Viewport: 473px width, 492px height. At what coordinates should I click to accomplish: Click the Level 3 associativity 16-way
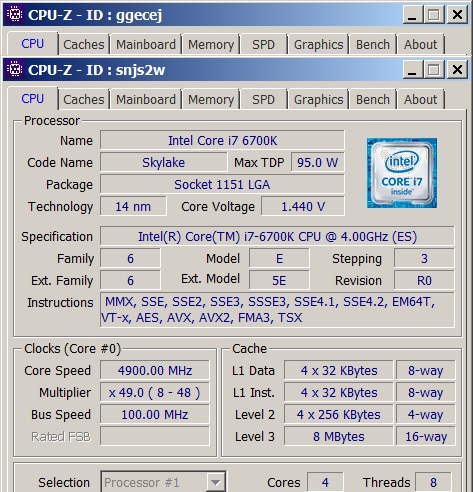[x=426, y=436]
